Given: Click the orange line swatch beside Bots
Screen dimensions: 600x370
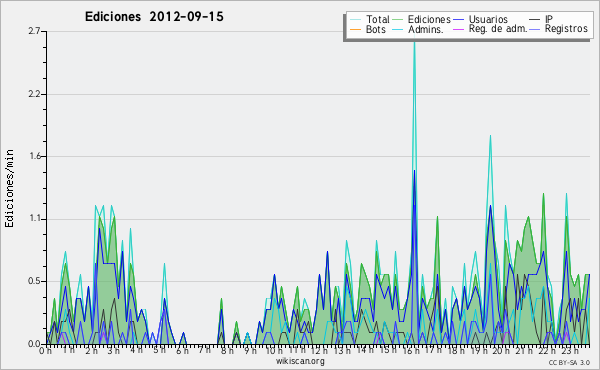Looking at the screenshot, I should click(x=356, y=29).
